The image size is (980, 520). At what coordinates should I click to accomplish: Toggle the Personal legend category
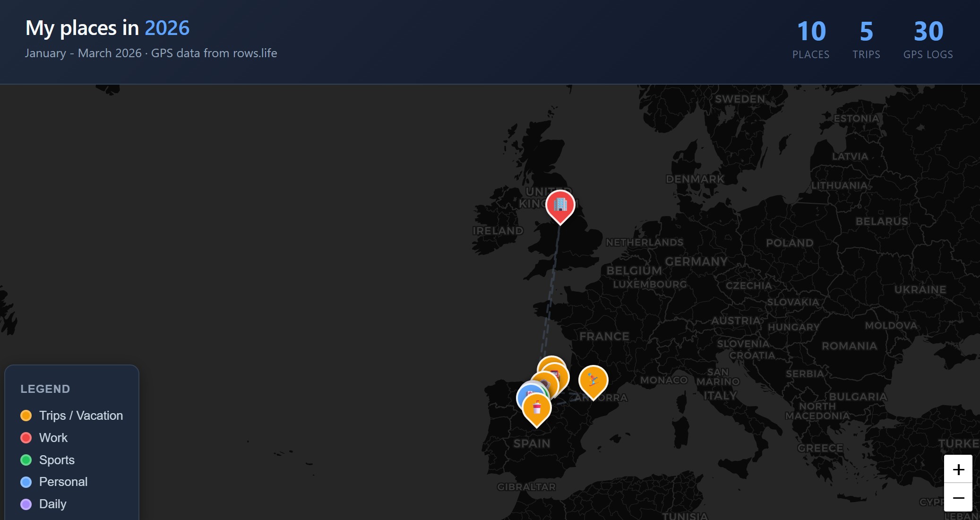click(x=63, y=482)
